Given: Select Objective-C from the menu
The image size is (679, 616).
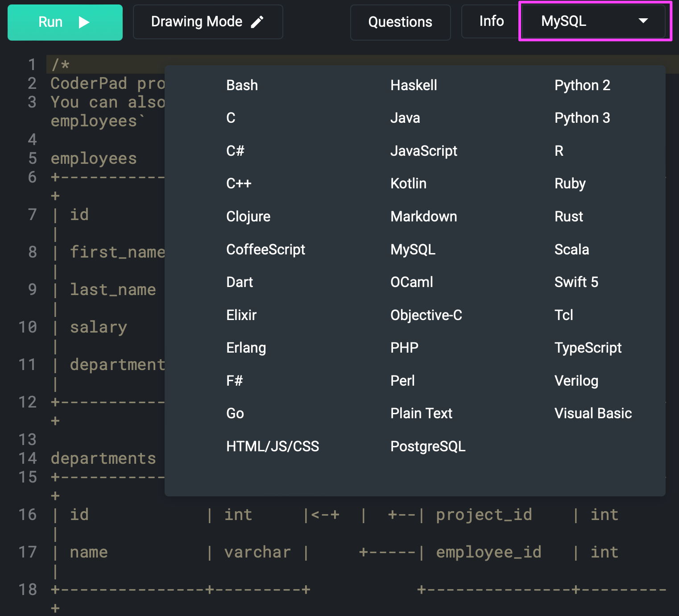Looking at the screenshot, I should 426,315.
